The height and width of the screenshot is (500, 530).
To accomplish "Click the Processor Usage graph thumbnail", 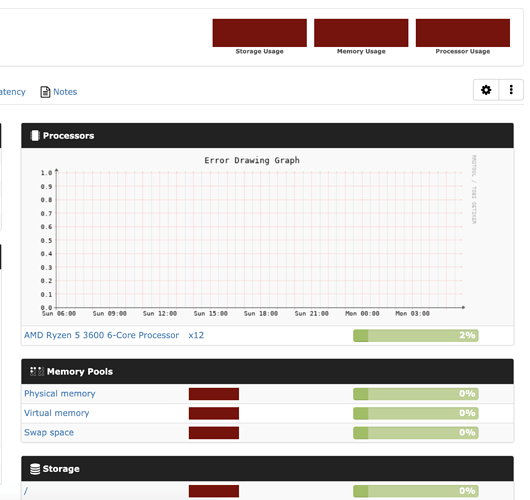I will point(463,33).
